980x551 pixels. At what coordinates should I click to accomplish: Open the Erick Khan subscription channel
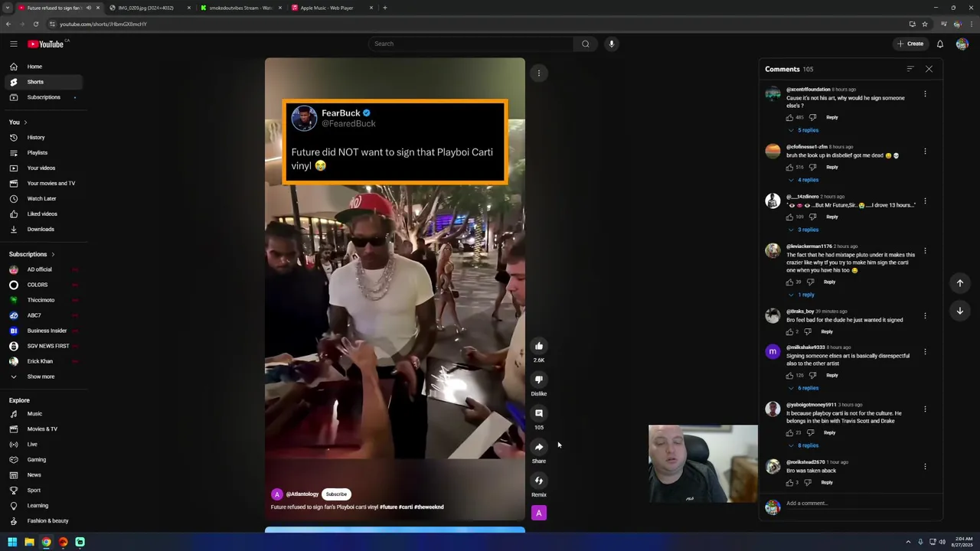[x=41, y=361]
